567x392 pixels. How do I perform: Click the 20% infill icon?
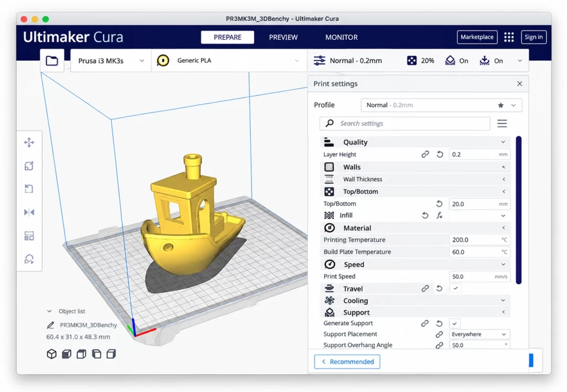(412, 60)
